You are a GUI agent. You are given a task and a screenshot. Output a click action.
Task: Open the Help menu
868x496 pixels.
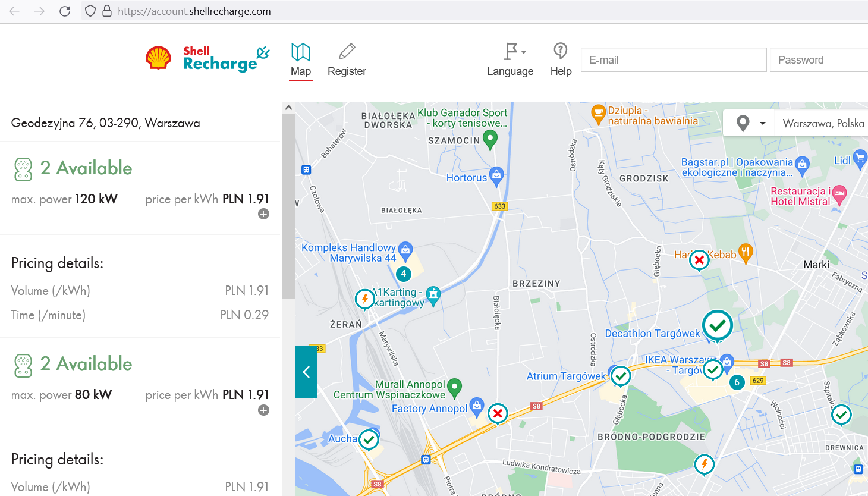(x=561, y=60)
